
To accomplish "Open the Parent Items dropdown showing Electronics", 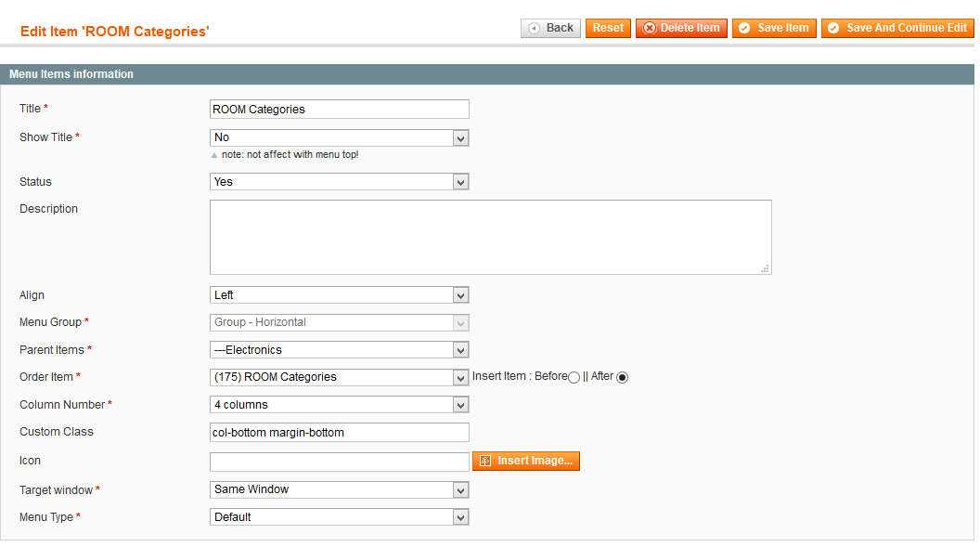I will [340, 350].
